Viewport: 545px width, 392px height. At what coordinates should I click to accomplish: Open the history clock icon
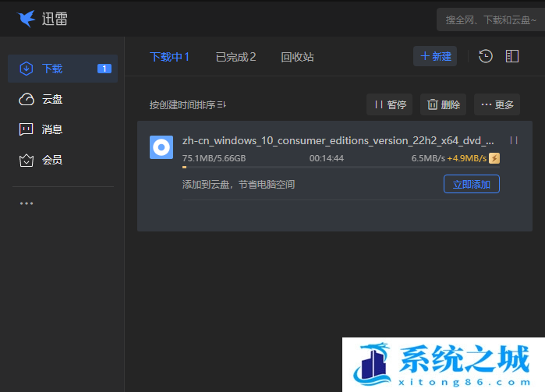486,56
